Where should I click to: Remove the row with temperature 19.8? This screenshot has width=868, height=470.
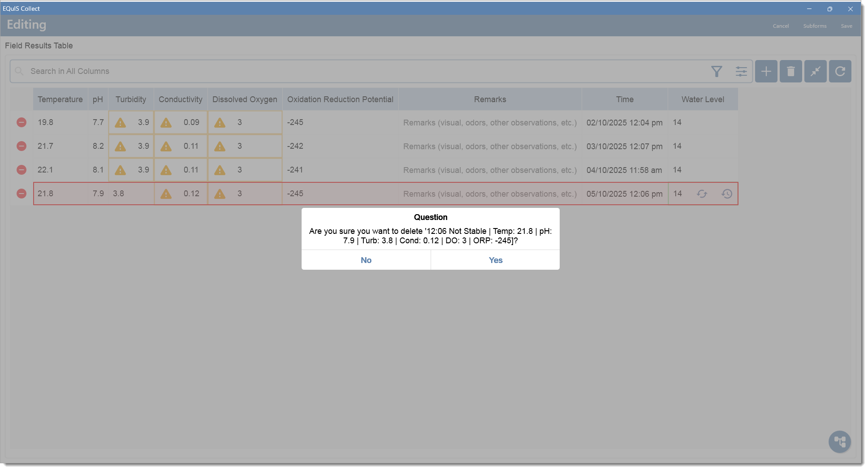pyautogui.click(x=22, y=122)
